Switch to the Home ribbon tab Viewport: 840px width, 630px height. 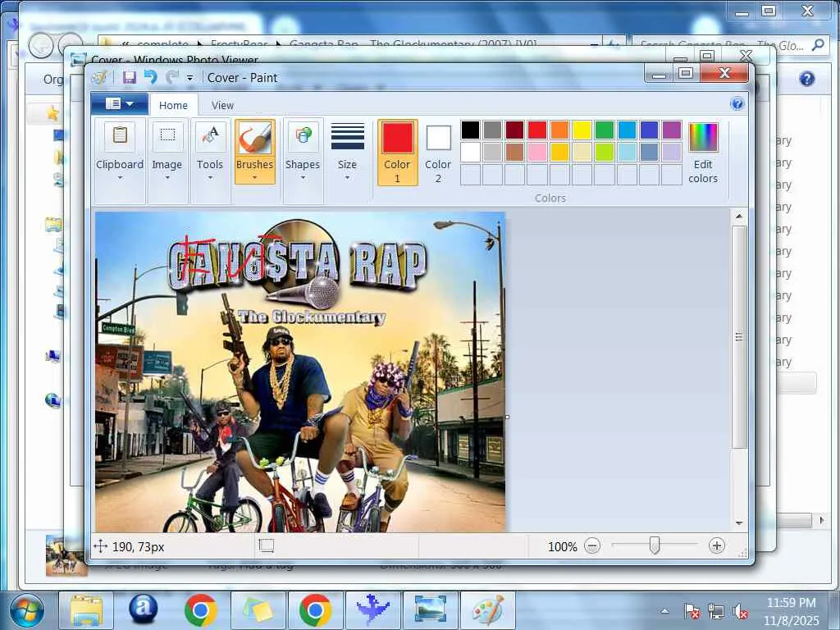click(173, 106)
